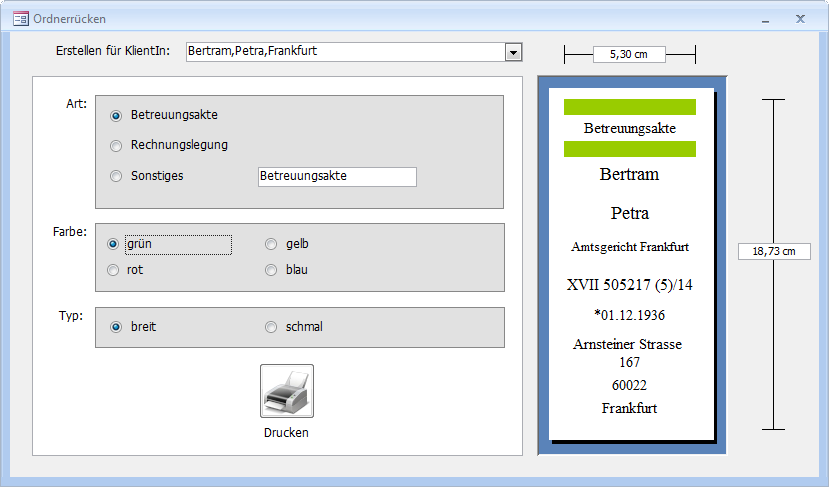Screen dimensions: 829x487
Task: Choose gelb as the color
Action: click(271, 244)
